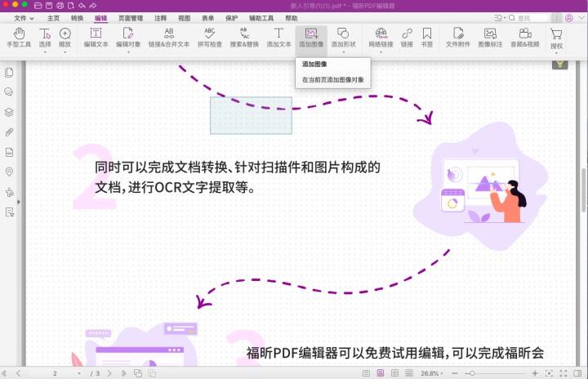Open the 文件 (File) menu dropdown

[24, 18]
